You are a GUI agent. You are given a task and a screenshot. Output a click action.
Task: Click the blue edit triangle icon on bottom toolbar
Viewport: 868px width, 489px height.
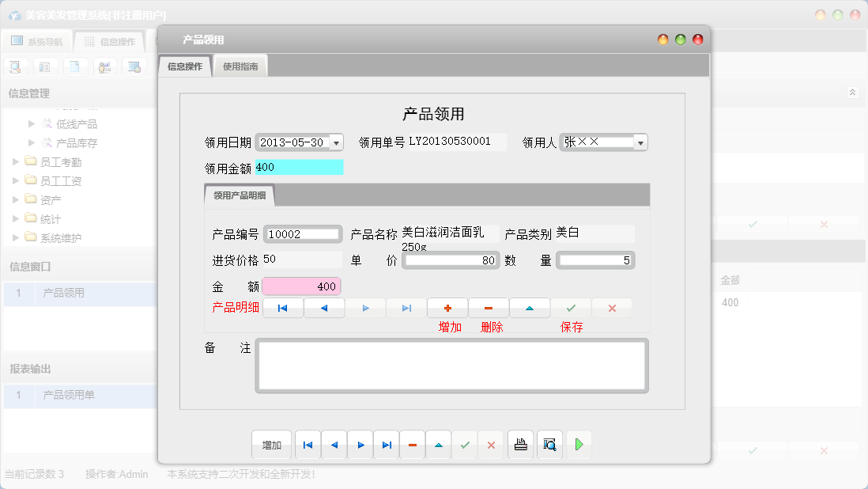pos(438,444)
